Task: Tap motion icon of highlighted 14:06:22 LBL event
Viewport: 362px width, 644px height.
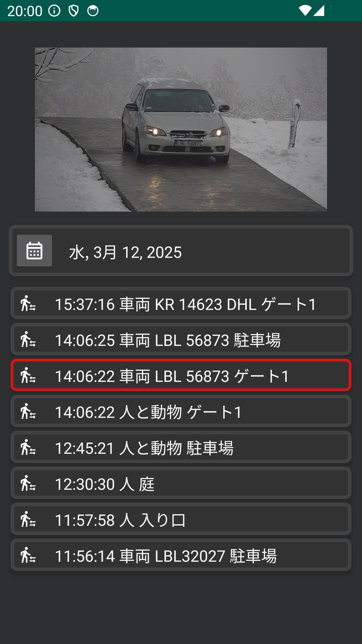Action: (28, 375)
